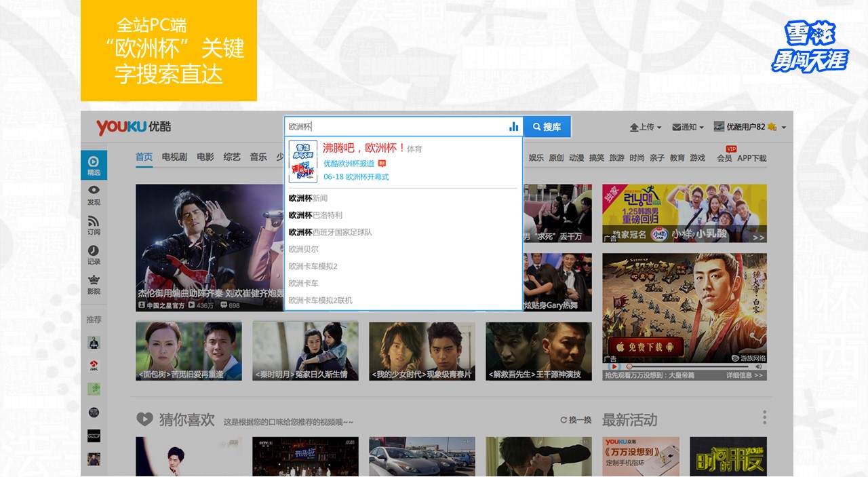The width and height of the screenshot is (868, 477).
Task: Click the user avatar icon
Action: click(x=719, y=127)
